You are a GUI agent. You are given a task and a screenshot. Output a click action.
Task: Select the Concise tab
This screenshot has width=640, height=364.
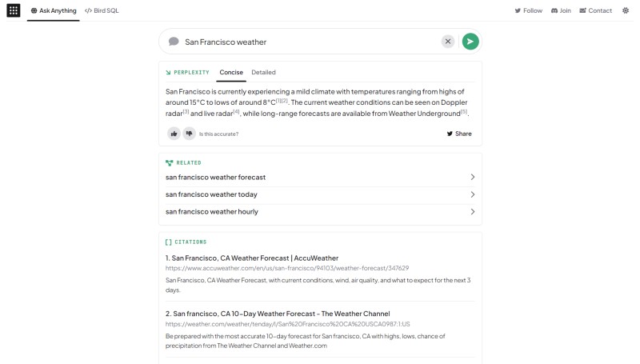coord(231,72)
